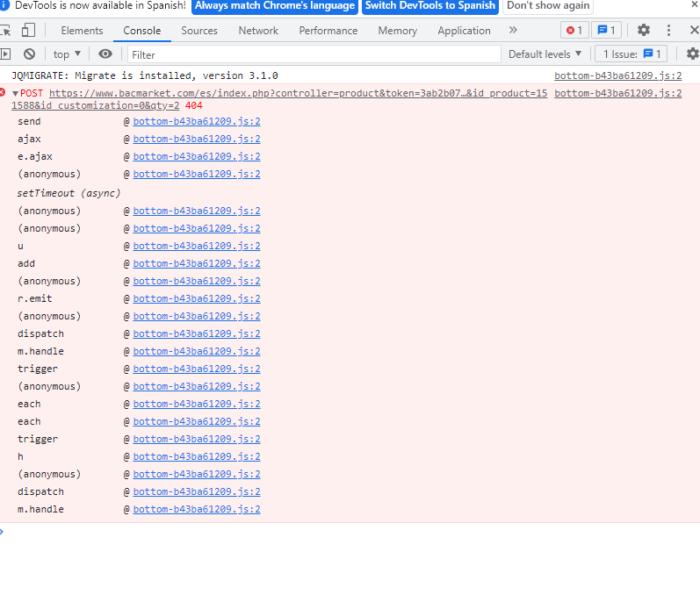Click the setTimeout (async) row
The width and height of the screenshot is (700, 595).
pyautogui.click(x=69, y=193)
